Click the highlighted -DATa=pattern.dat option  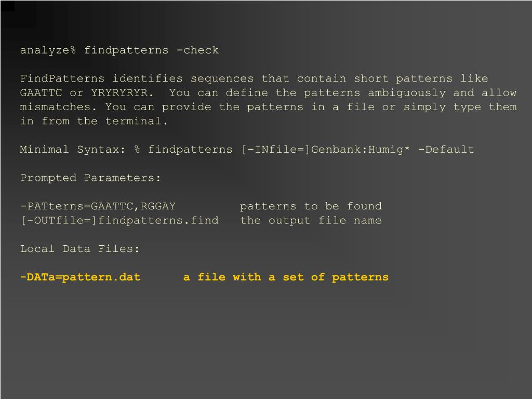click(x=81, y=277)
